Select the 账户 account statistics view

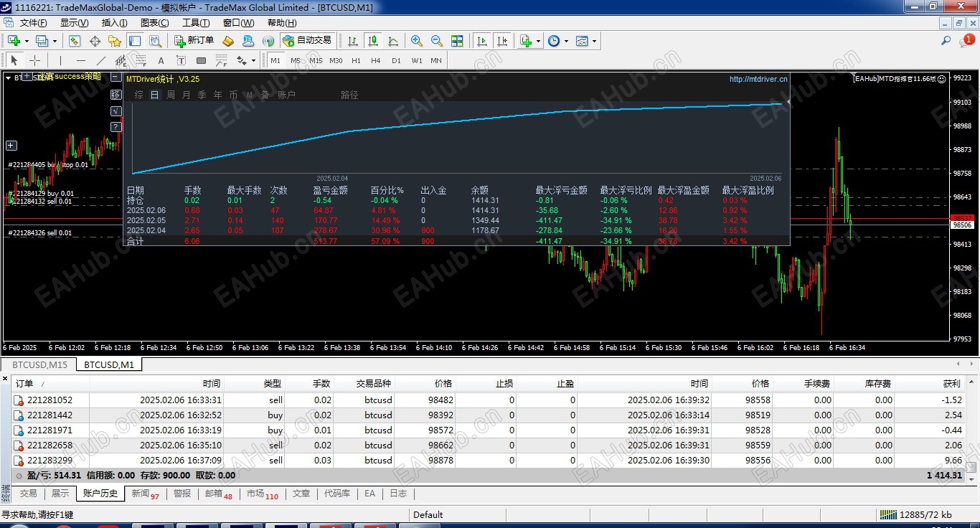286,95
